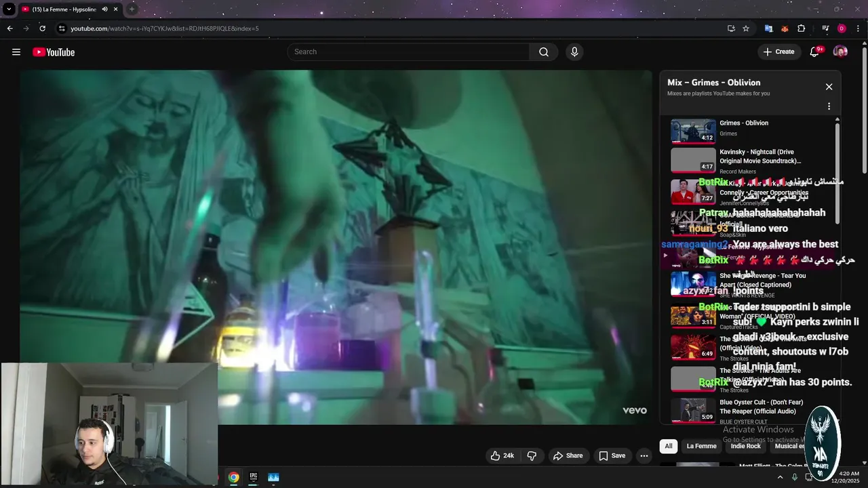Open Google Translate extension icon

pyautogui.click(x=768, y=28)
